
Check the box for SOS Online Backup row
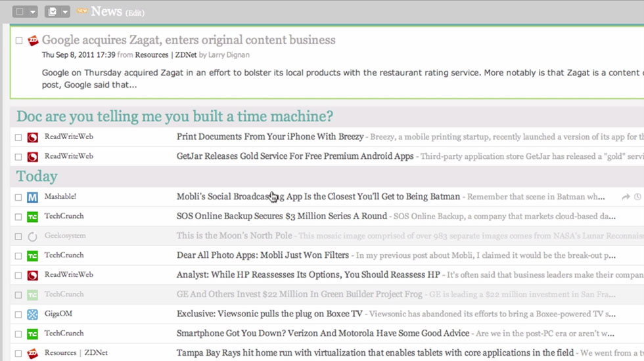tap(18, 217)
